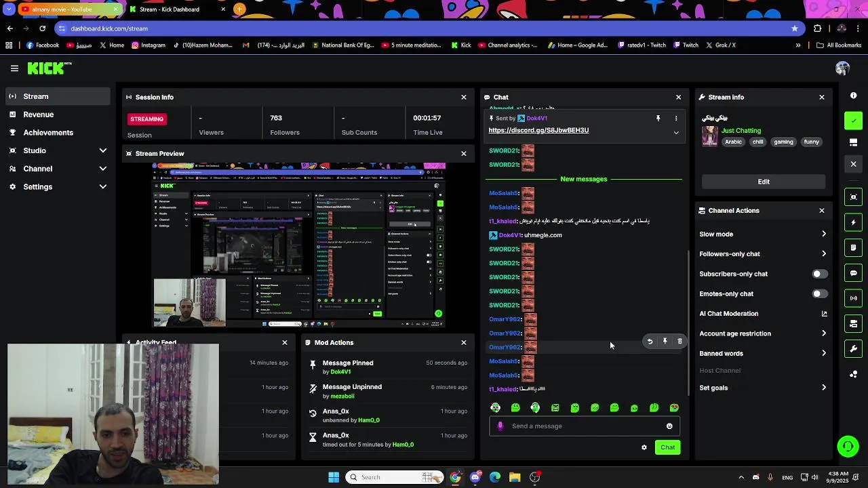Image resolution: width=868 pixels, height=488 pixels.
Task: Restore the hovered OmarY962 message with undo icon
Action: (x=650, y=342)
